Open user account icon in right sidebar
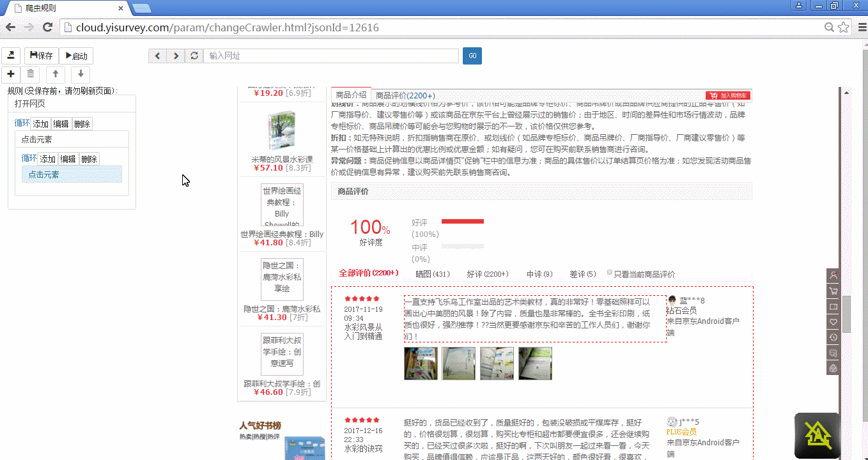The width and height of the screenshot is (868, 460). 833,275
